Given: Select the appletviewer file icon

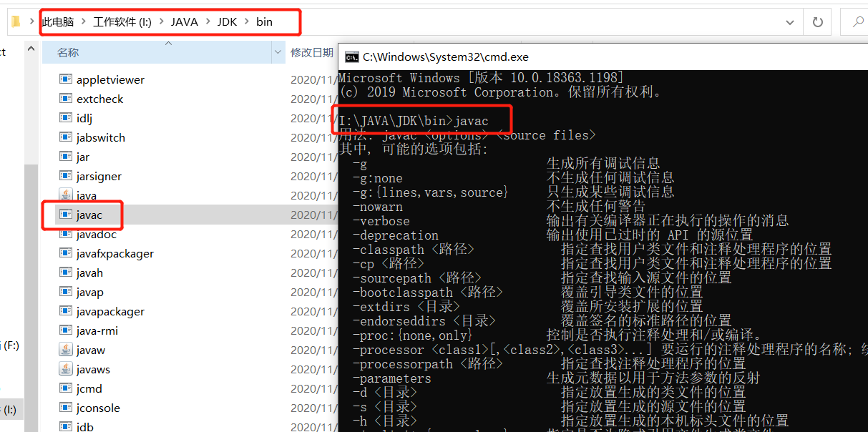Looking at the screenshot, I should [x=67, y=79].
